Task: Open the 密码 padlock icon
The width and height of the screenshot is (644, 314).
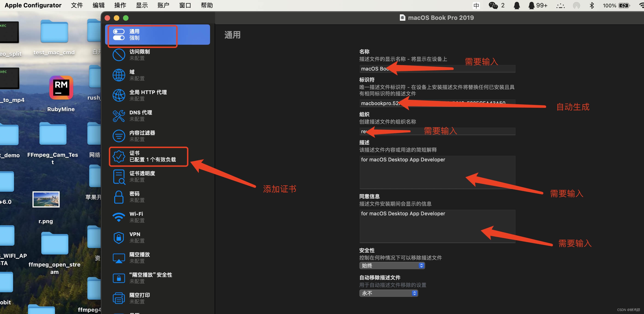Action: pyautogui.click(x=119, y=197)
